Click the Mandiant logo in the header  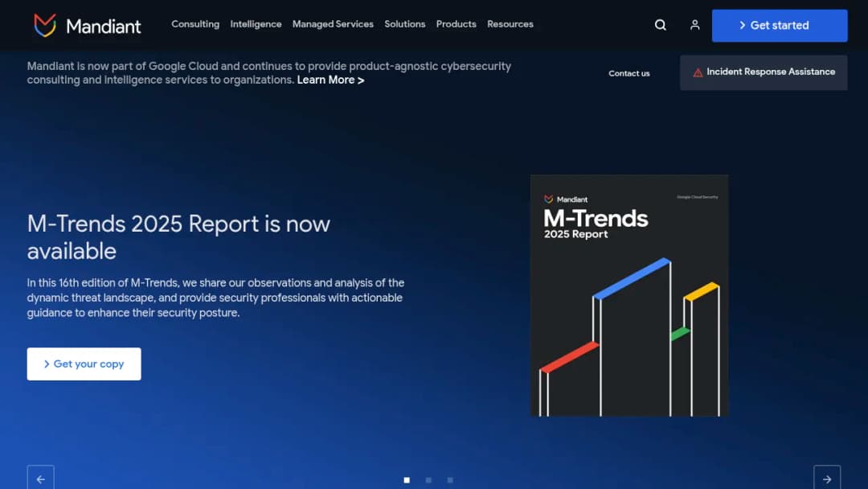point(87,26)
